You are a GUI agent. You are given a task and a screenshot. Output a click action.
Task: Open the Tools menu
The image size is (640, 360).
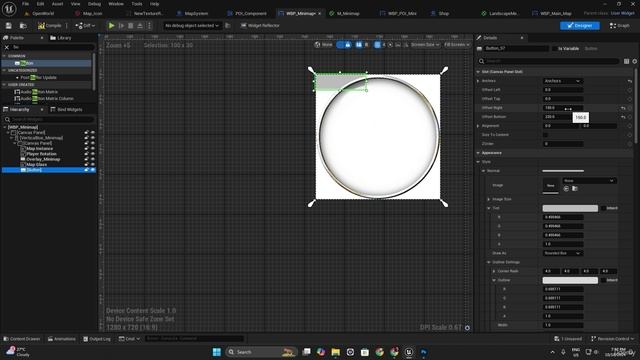pos(137,4)
